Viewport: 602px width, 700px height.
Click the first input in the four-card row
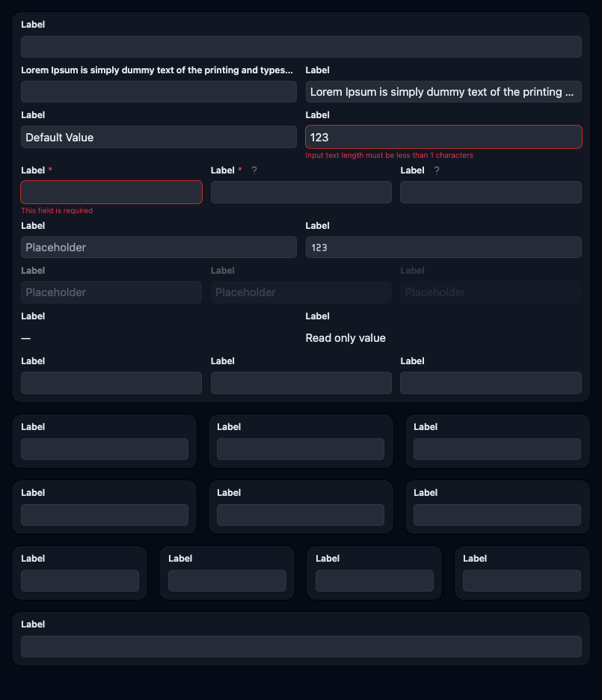tap(80, 581)
